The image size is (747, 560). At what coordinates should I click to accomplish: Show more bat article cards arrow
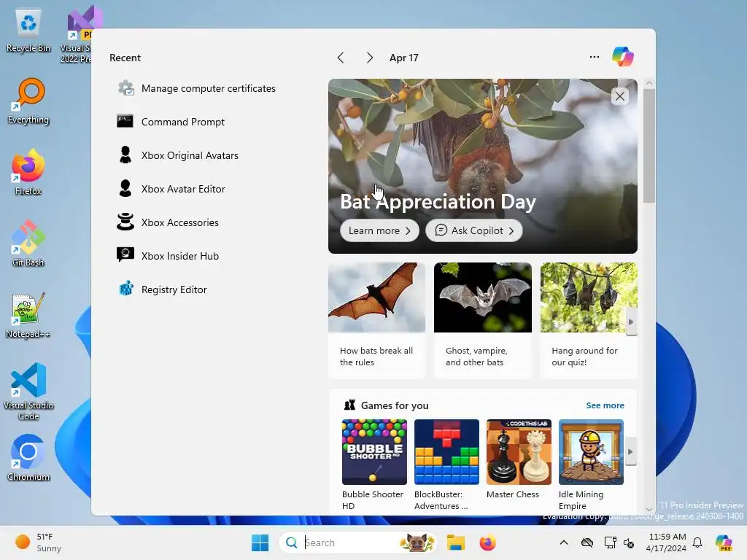pyautogui.click(x=631, y=322)
